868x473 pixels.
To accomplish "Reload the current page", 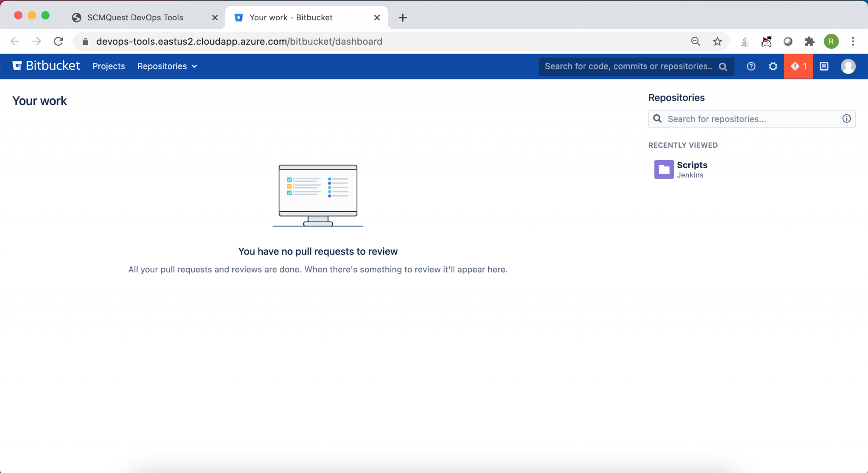I will 59,41.
